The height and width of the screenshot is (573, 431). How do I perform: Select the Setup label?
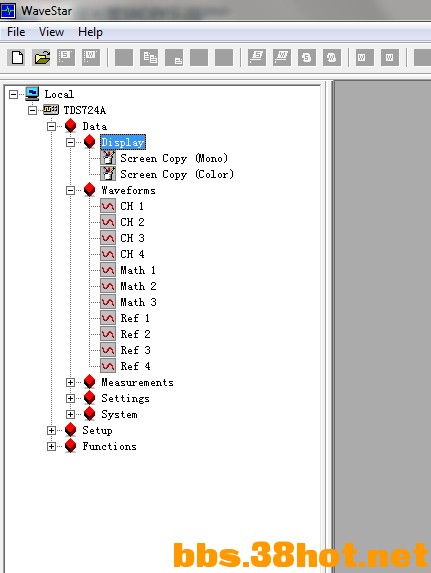[x=97, y=430]
